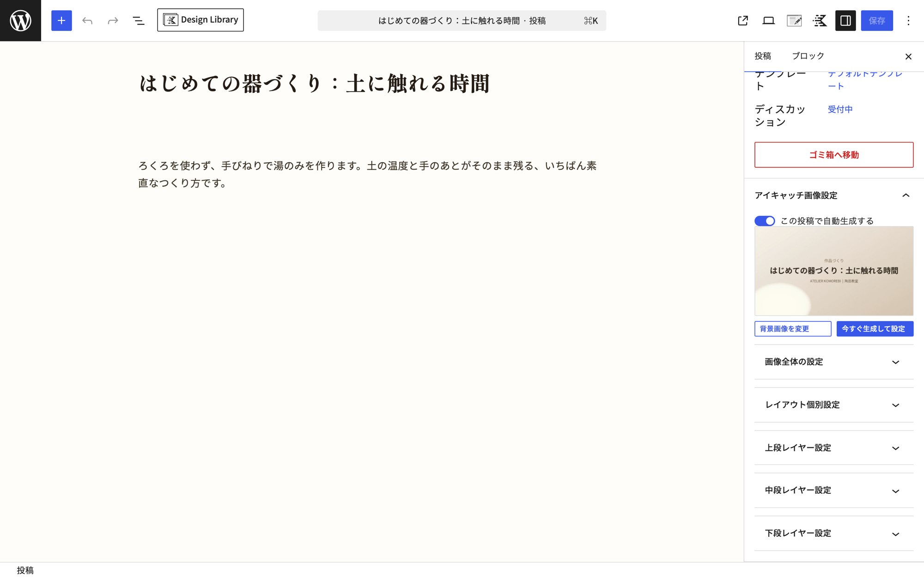
Task: Click the WordPress logo icon
Action: pyautogui.click(x=20, y=20)
